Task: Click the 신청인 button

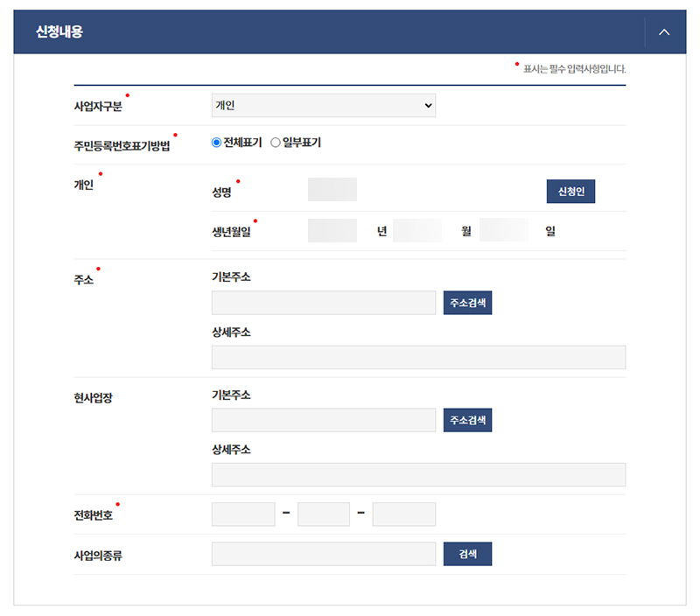Action: 570,191
